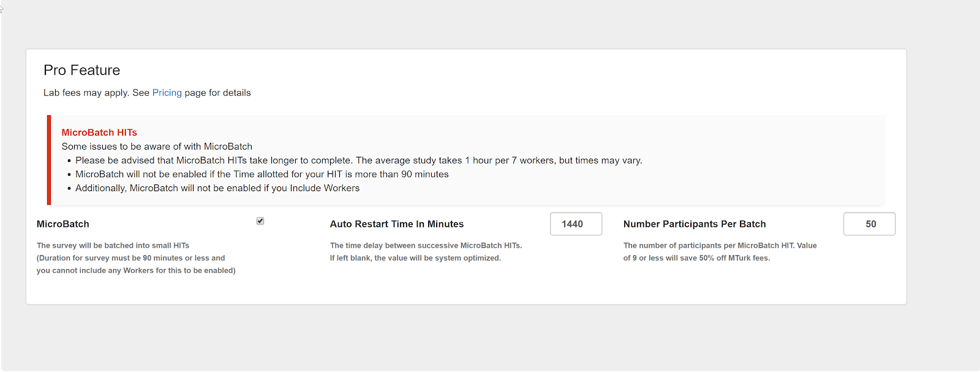Click the red warning accent bar
This screenshot has height=372, width=980.
[x=49, y=159]
